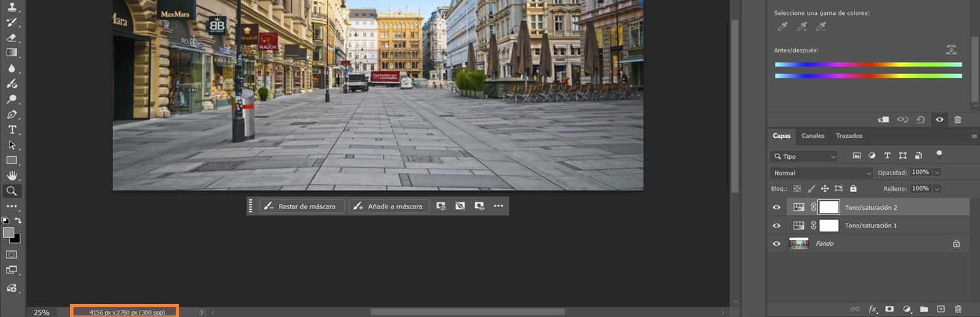
Task: Create a new layer
Action: click(x=941, y=309)
